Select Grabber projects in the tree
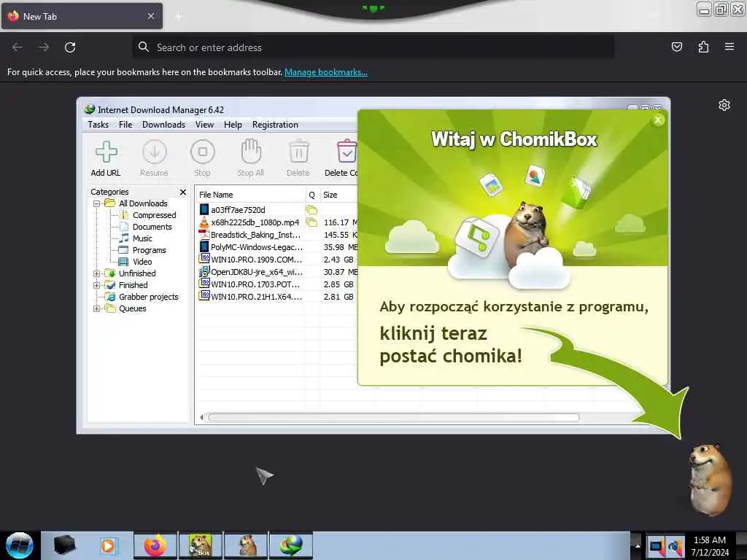Screen dimensions: 747x560 148,297
